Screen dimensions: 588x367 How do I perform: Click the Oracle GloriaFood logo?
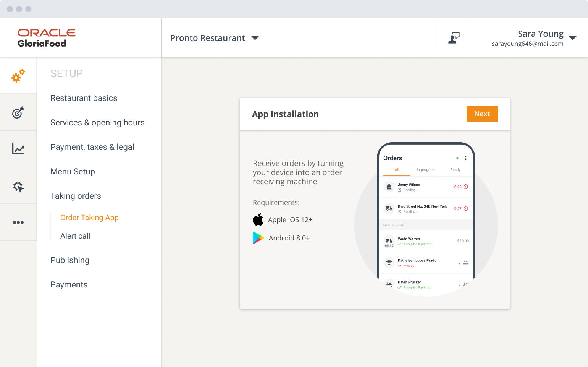click(46, 38)
